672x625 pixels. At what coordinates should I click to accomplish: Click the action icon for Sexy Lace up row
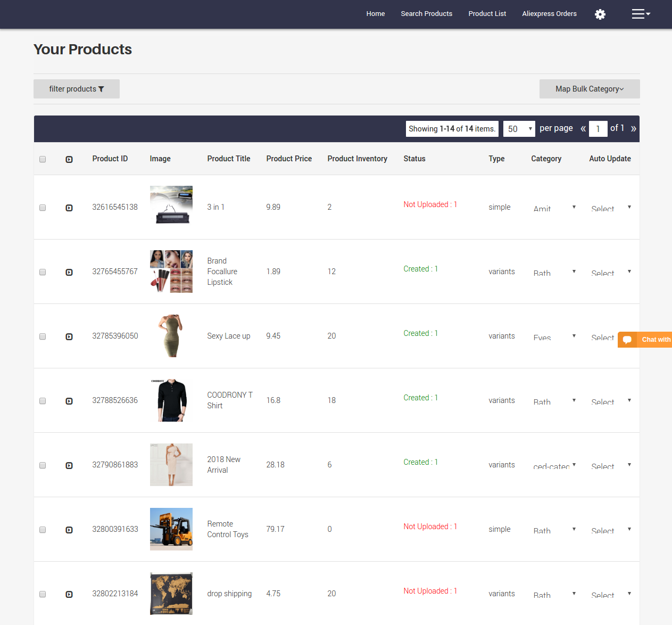(69, 336)
